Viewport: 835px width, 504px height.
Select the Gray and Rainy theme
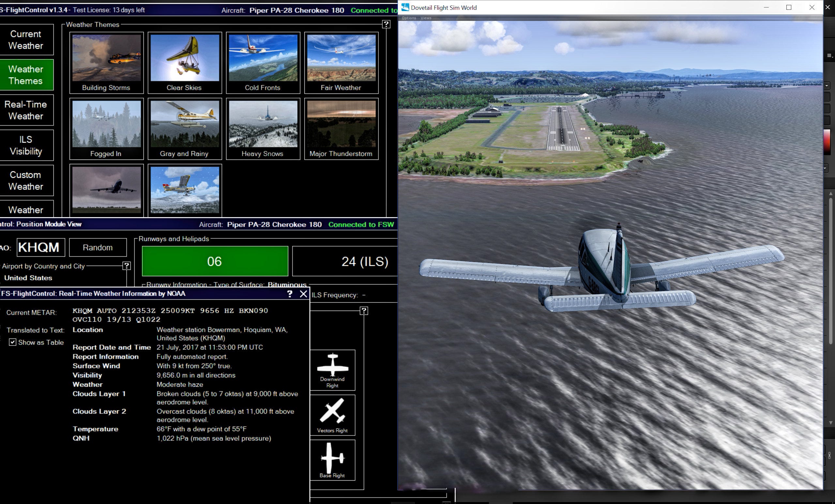pyautogui.click(x=185, y=129)
